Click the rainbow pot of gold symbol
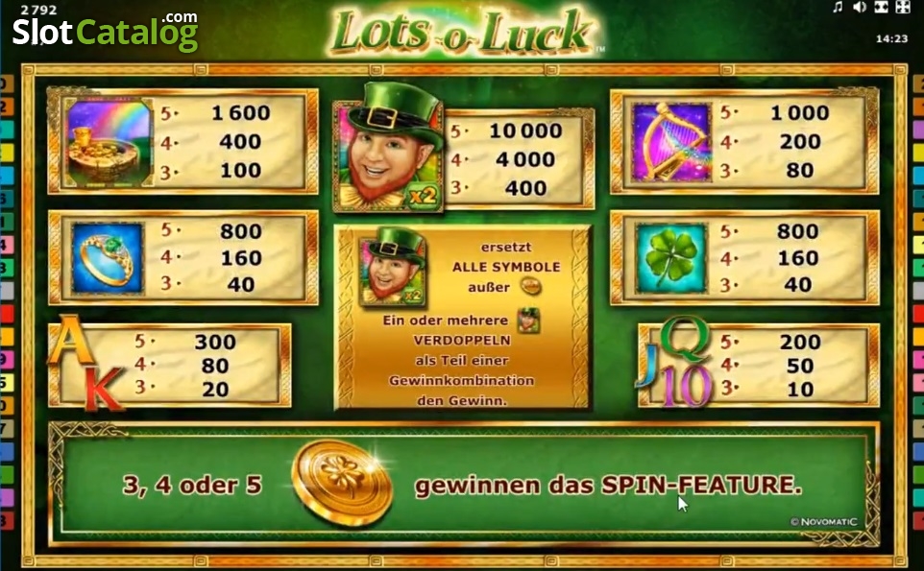Image resolution: width=924 pixels, height=571 pixels. (x=107, y=142)
